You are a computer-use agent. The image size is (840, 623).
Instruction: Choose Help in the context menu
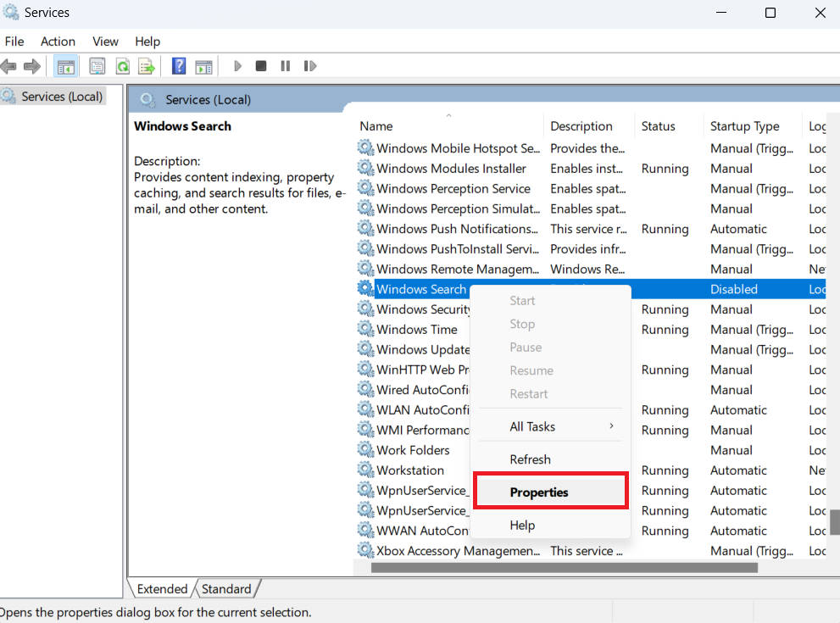[x=551, y=525]
